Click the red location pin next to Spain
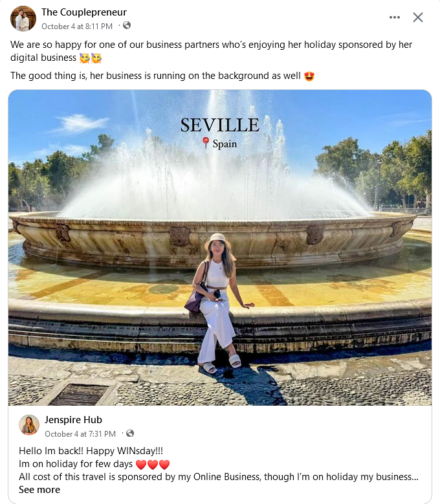440x504 pixels. 206,143
